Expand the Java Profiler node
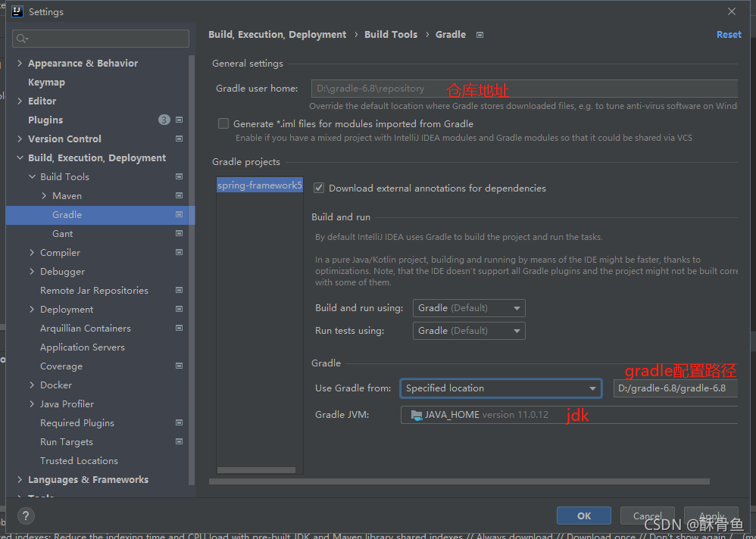 32,403
